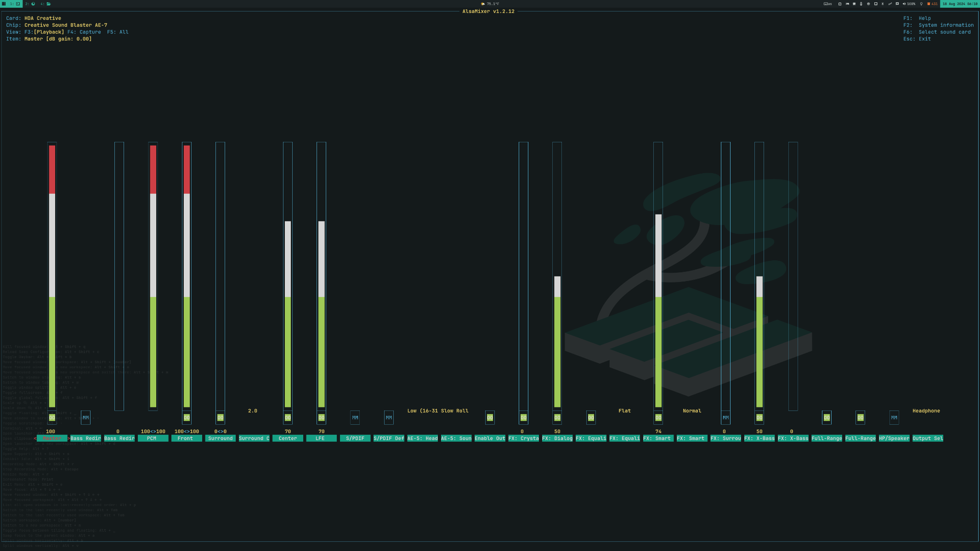Switch to the F5: All view
980x551 pixels.
(x=118, y=32)
